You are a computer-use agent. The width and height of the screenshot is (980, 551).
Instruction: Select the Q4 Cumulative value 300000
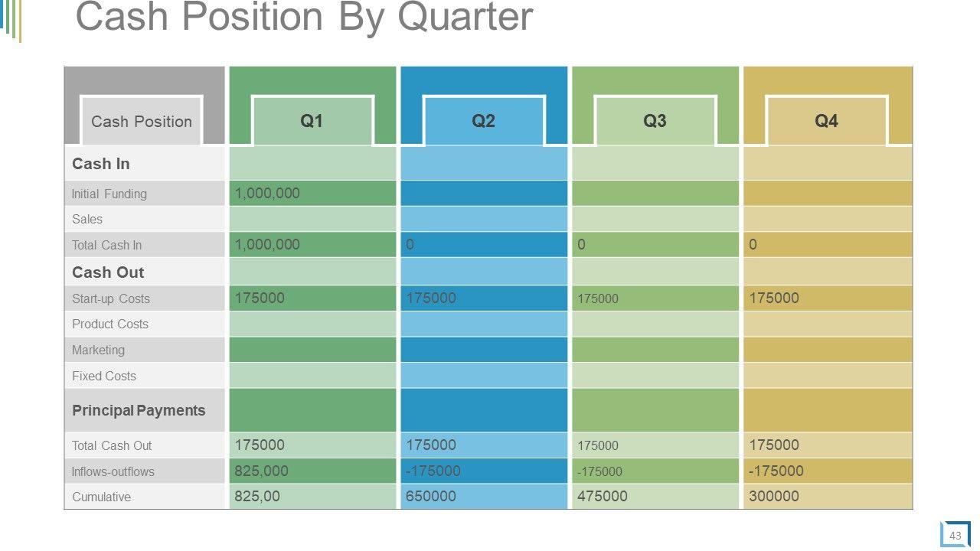(x=774, y=496)
